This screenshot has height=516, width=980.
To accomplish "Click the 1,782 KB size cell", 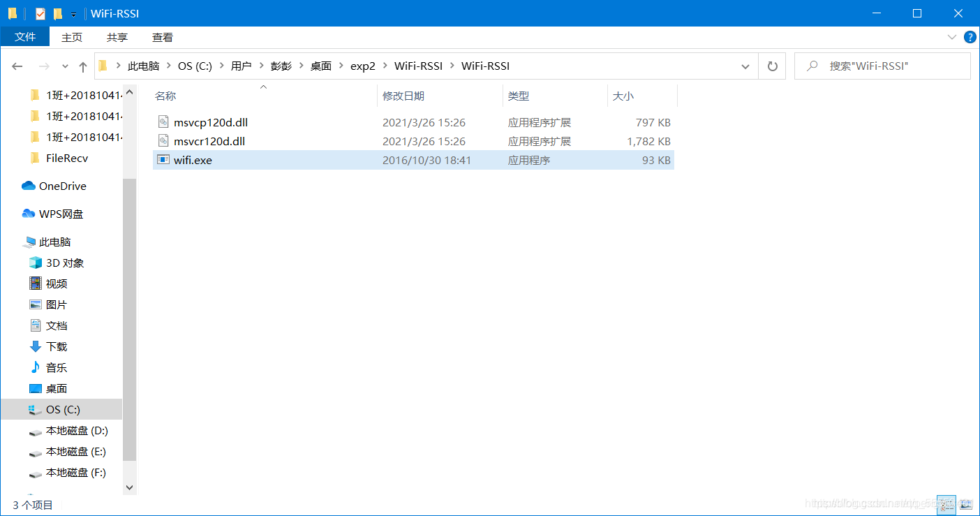I will coord(648,141).
